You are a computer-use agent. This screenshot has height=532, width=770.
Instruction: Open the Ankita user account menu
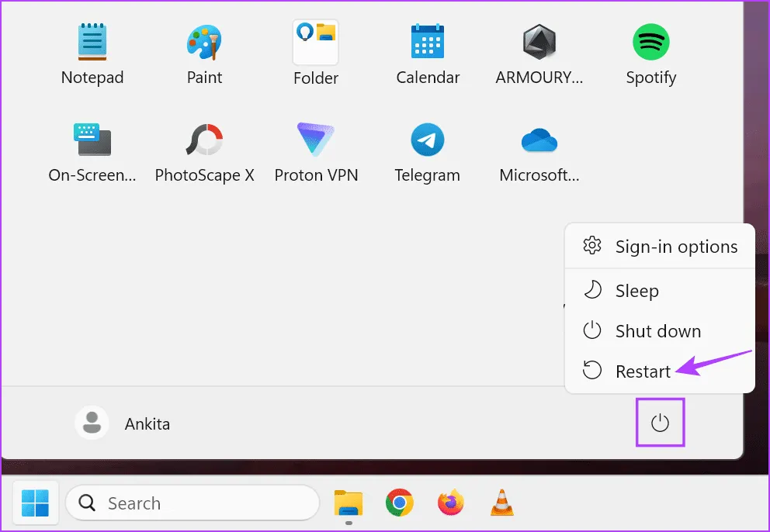(x=123, y=423)
